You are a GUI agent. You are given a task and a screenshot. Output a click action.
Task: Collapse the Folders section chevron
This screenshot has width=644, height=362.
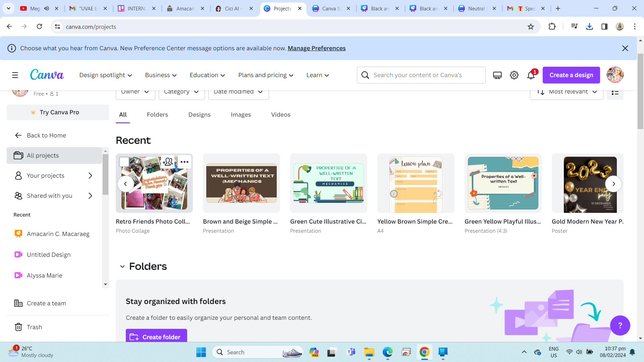coord(122,266)
